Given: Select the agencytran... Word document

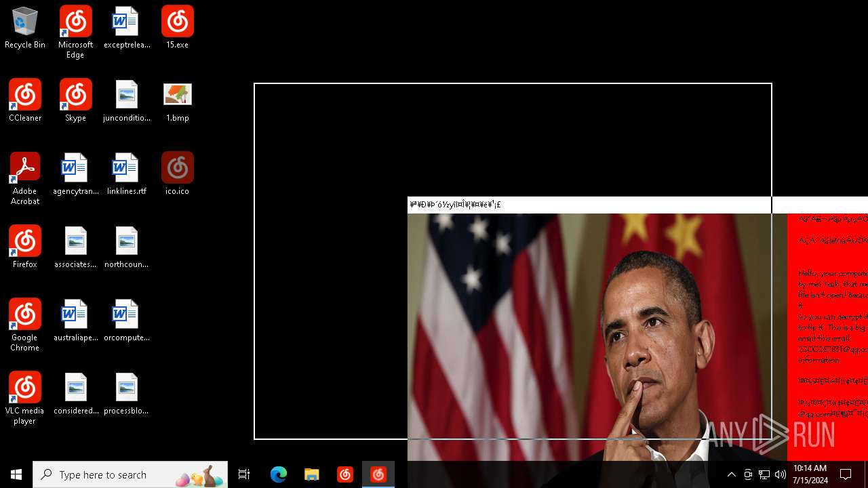Looking at the screenshot, I should 75,175.
